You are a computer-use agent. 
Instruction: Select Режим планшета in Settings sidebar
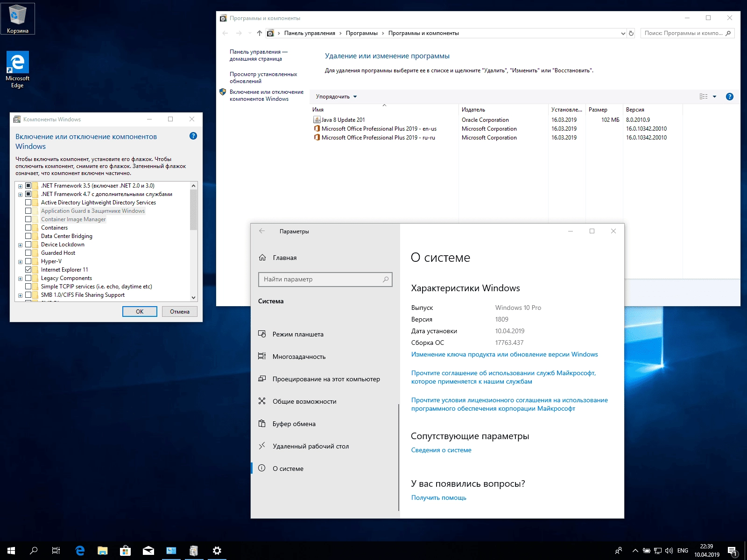coord(324,334)
